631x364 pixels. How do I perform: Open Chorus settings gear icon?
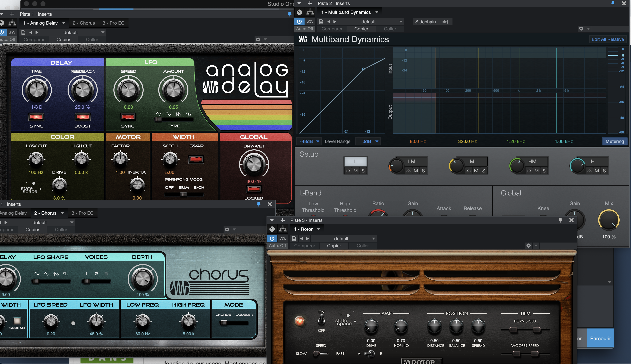pyautogui.click(x=227, y=230)
